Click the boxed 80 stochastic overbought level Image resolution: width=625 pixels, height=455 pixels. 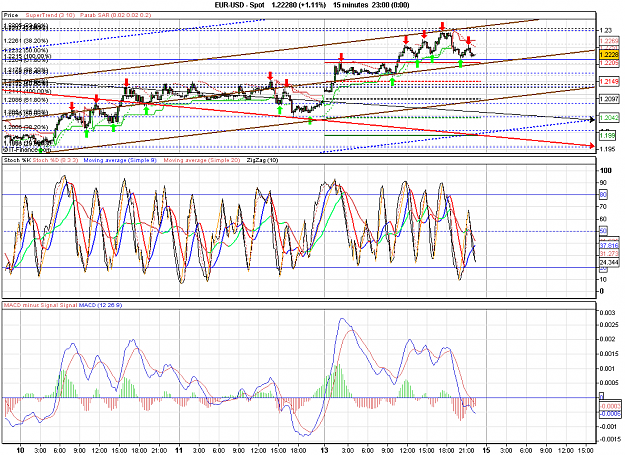(x=603, y=194)
